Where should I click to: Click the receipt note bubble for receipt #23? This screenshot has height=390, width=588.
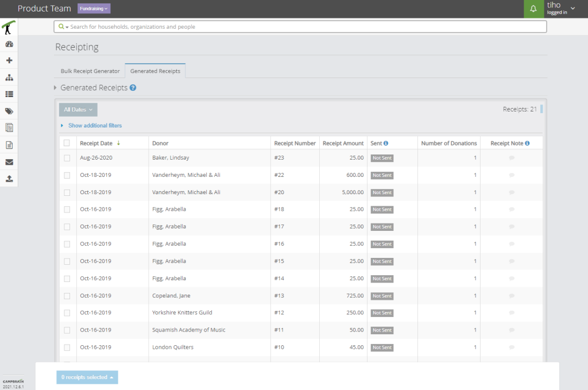point(512,158)
